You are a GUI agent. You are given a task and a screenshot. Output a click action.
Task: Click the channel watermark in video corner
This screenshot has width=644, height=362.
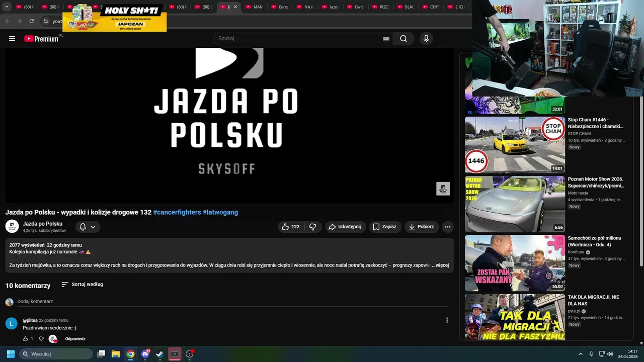click(443, 189)
